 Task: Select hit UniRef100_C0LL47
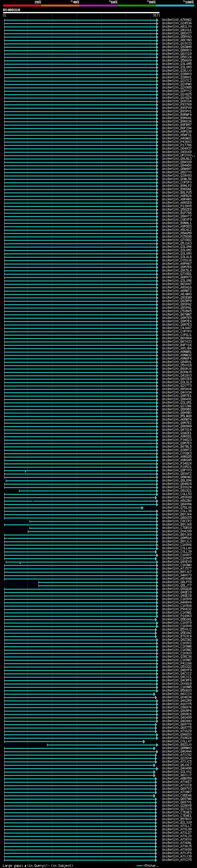[176, 741]
